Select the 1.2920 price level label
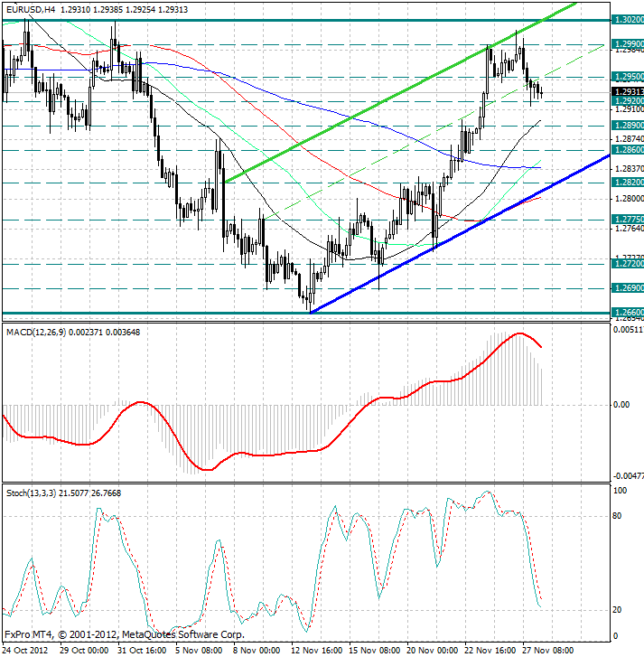 [627, 101]
